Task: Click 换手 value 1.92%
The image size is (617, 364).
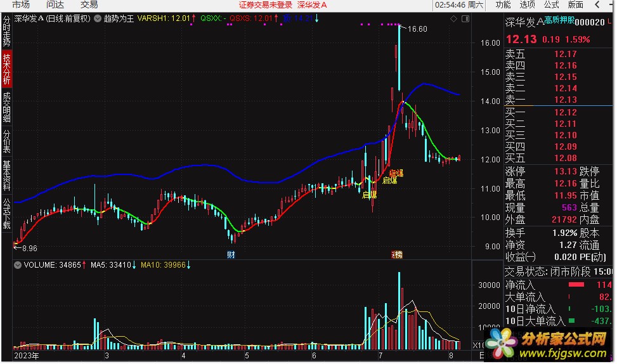Action: 564,233
